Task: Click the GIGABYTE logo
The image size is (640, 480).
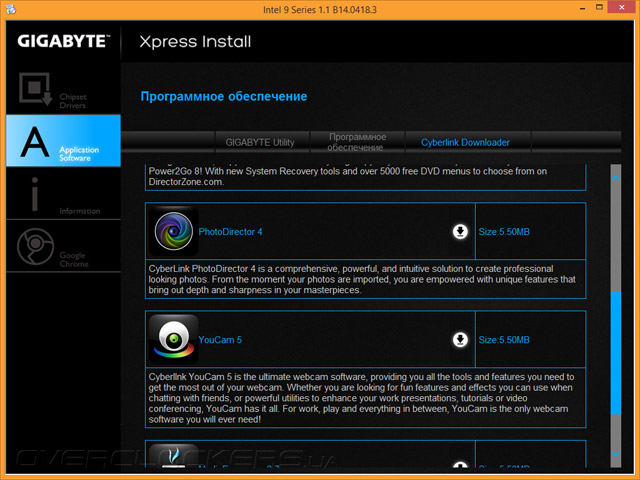Action: click(x=63, y=41)
